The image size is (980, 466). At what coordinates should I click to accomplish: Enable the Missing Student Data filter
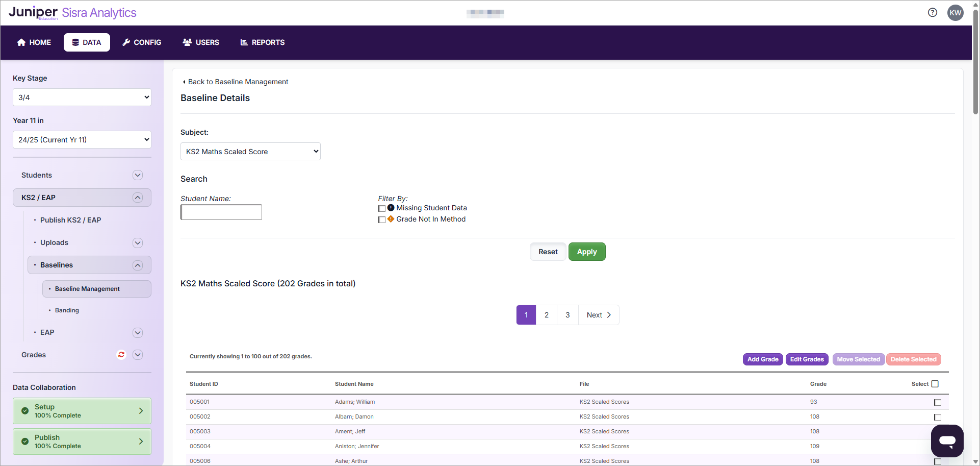pos(382,208)
